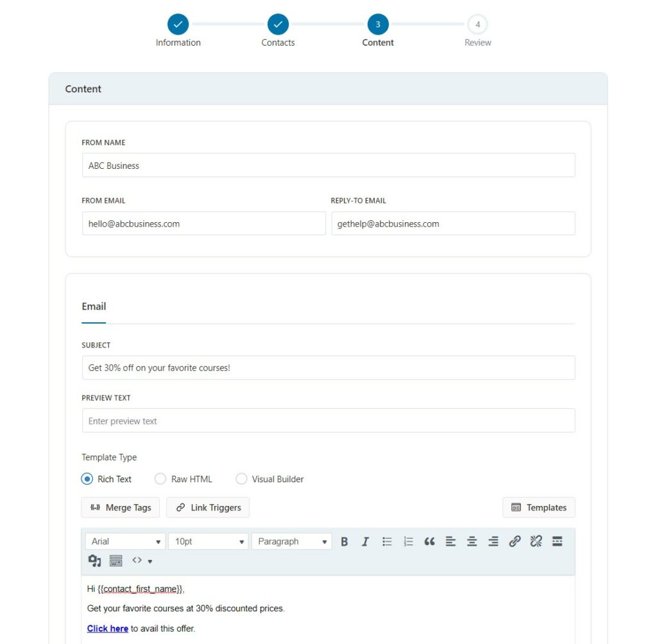
Task: Insert a hyperlink with the link icon
Action: (x=515, y=541)
